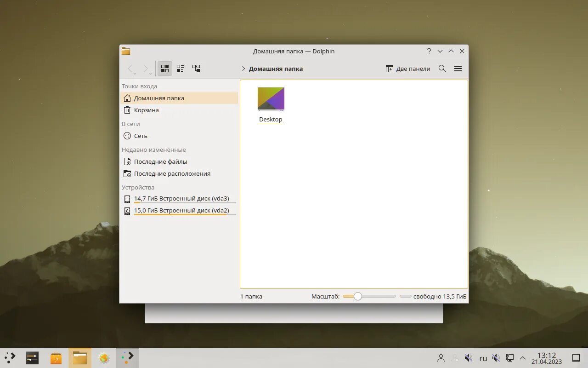588x368 pixels.
Task: Switch to icons view mode
Action: pos(165,69)
